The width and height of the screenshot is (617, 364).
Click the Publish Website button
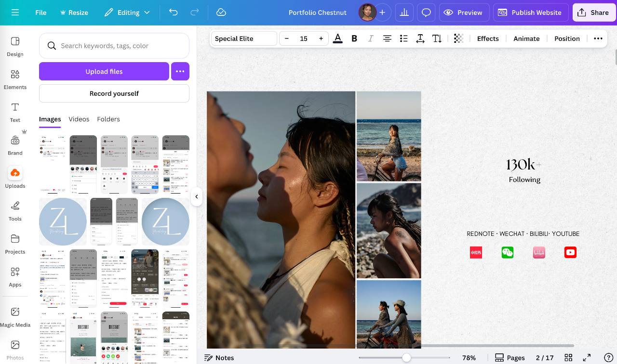tap(531, 13)
